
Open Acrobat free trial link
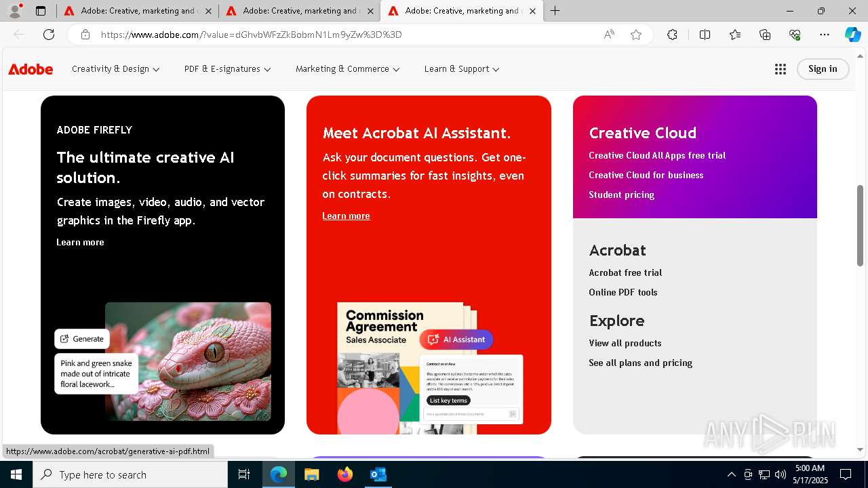tap(625, 272)
